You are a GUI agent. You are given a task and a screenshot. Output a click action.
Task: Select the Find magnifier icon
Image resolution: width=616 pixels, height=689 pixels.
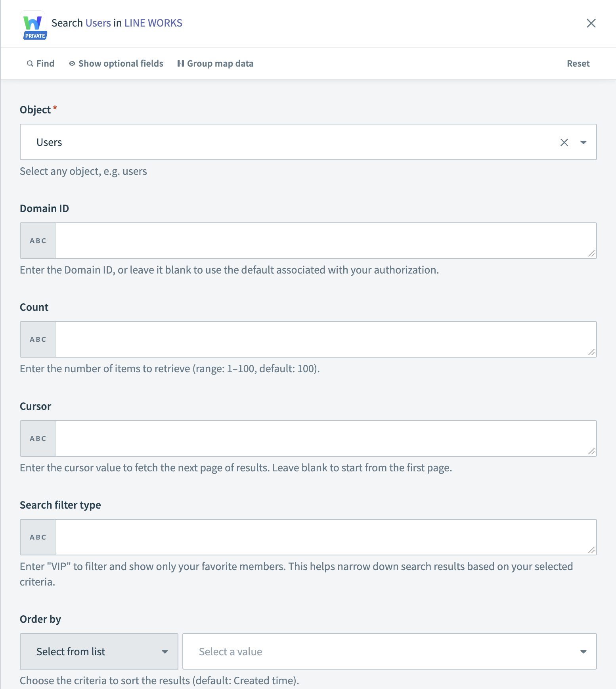[x=30, y=63]
